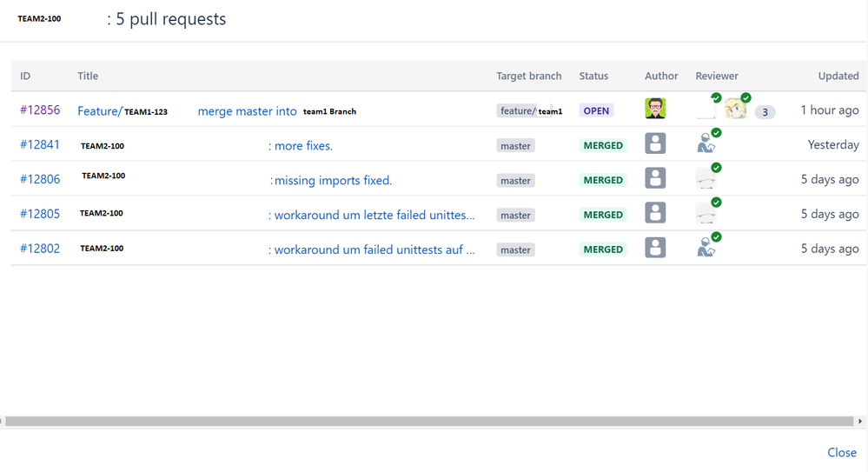Click the Author column header
The height and width of the screenshot is (472, 868).
(661, 76)
